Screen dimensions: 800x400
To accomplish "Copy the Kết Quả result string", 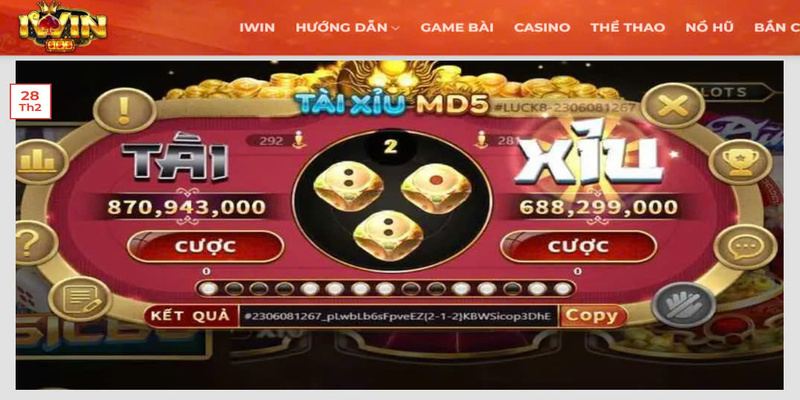I will coord(592,316).
